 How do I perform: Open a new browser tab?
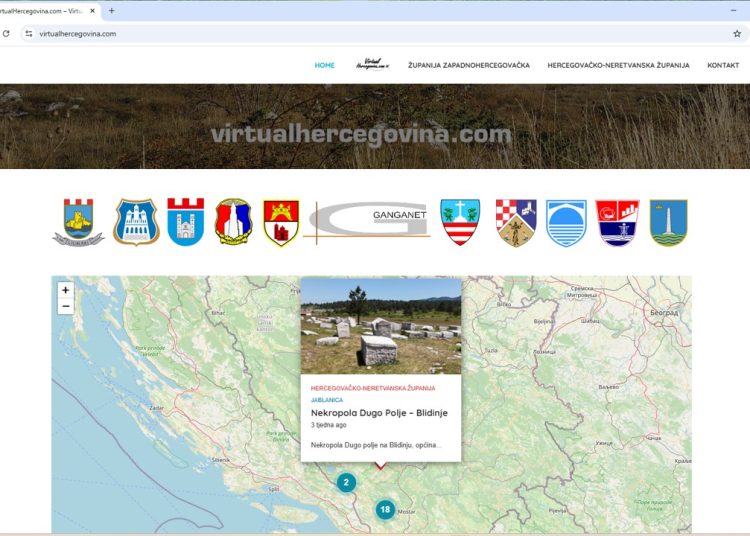111,11
